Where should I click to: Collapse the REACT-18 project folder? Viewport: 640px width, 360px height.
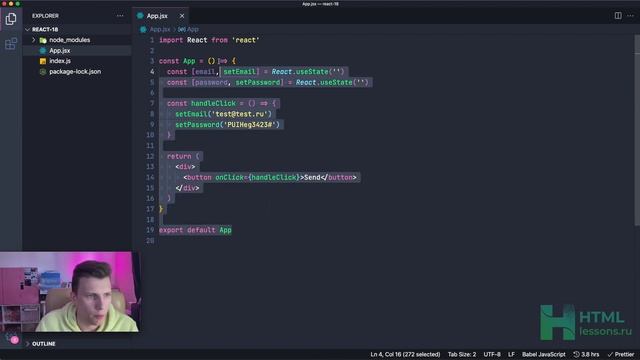[x=45, y=29]
